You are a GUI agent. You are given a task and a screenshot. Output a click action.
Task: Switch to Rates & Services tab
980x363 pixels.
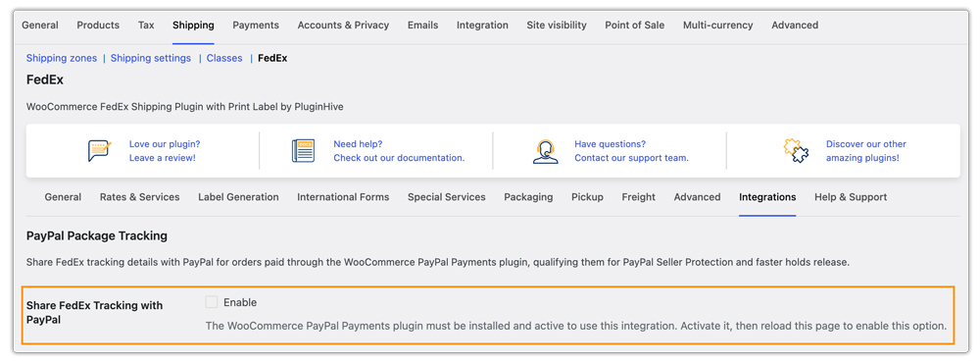click(x=140, y=197)
